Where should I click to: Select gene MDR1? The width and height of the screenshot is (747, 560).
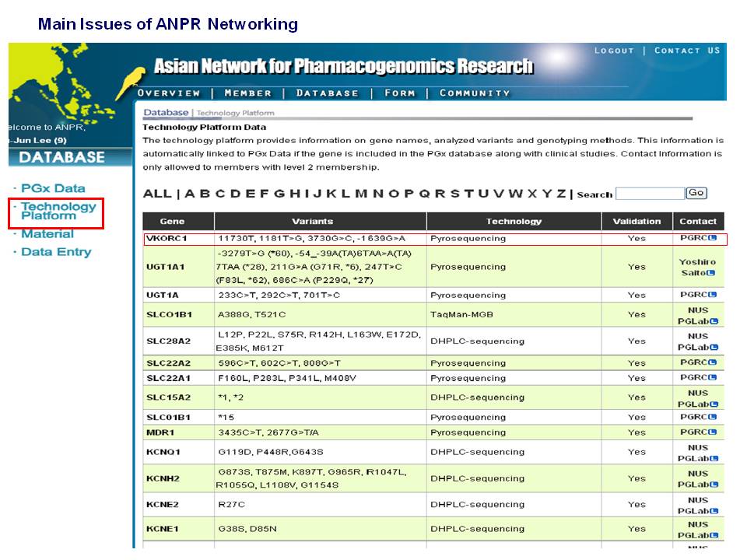point(160,432)
